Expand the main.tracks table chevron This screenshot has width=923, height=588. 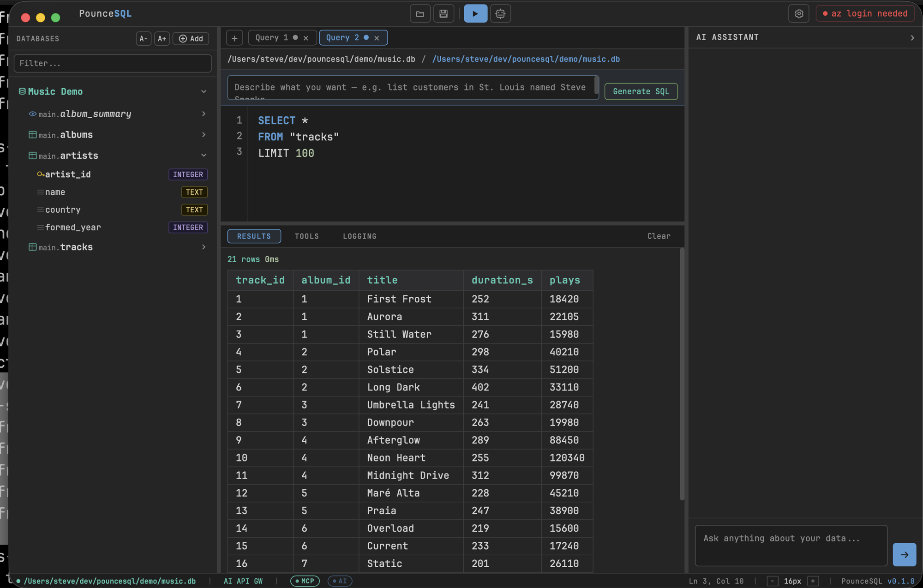tap(204, 247)
